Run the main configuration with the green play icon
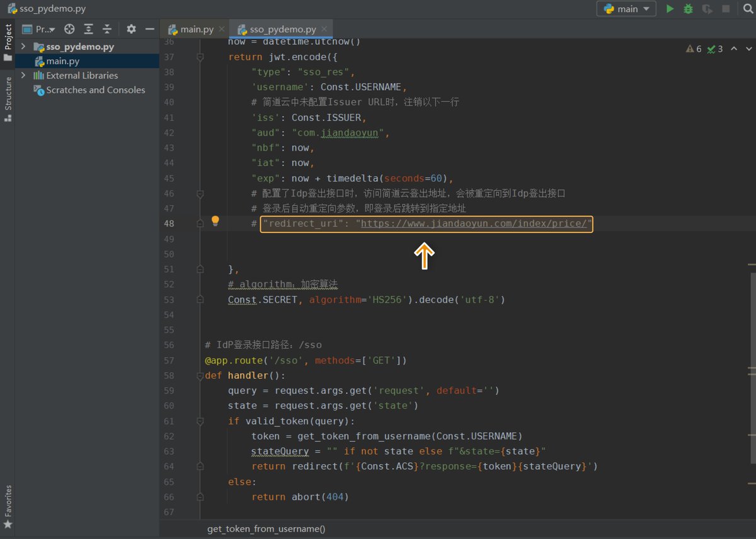The image size is (756, 539). point(670,9)
